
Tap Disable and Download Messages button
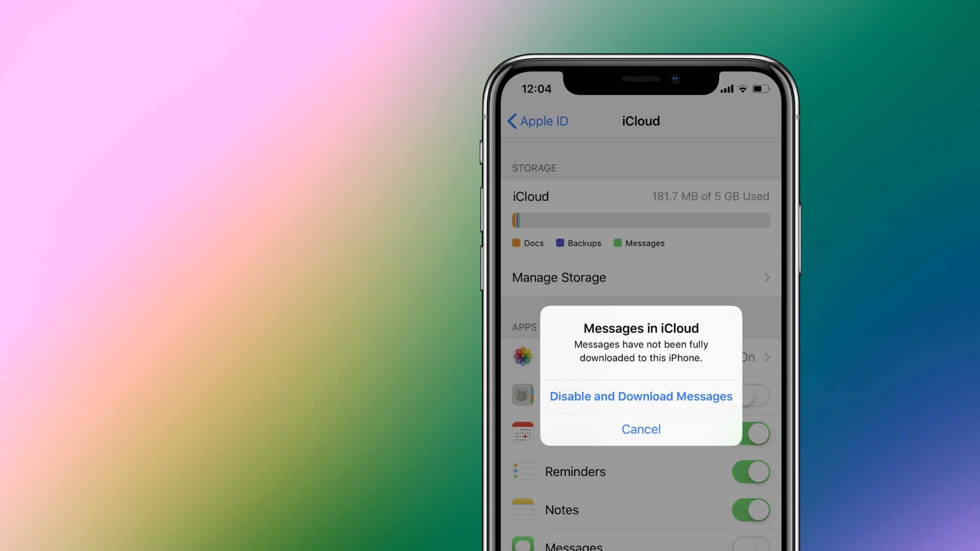[x=641, y=395]
